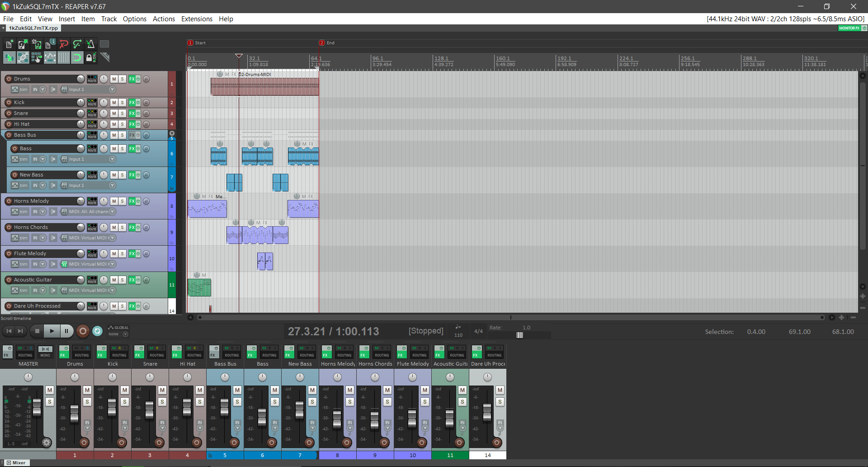The height and width of the screenshot is (467, 868).
Task: Open the Extensions menu
Action: [x=197, y=19]
